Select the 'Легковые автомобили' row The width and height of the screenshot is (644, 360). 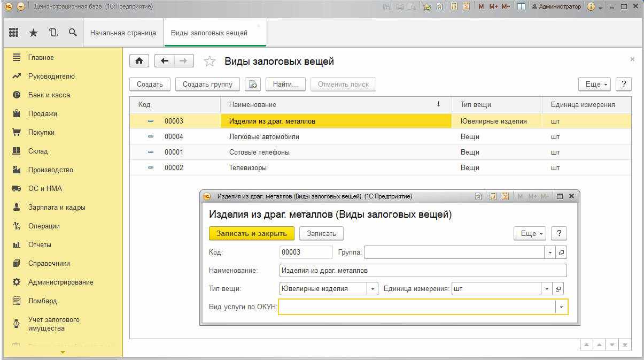click(380, 136)
